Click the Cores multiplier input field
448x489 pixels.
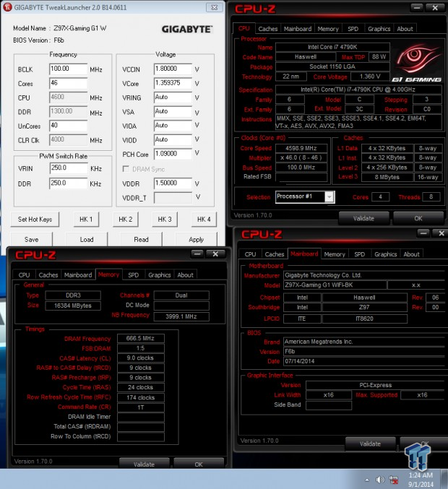pyautogui.click(x=68, y=83)
